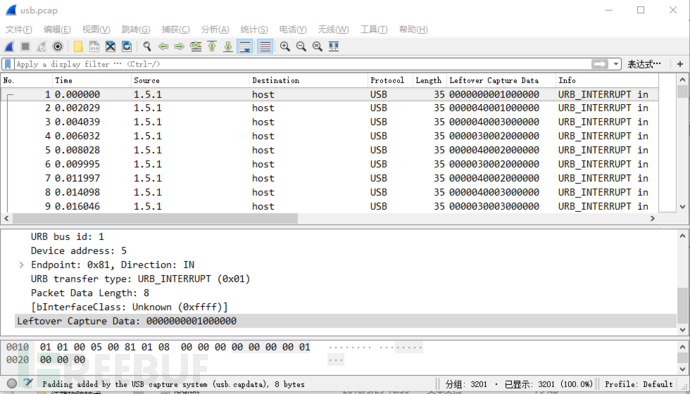690x394 pixels.
Task: Open the 编辑(E) menu
Action: [57, 29]
